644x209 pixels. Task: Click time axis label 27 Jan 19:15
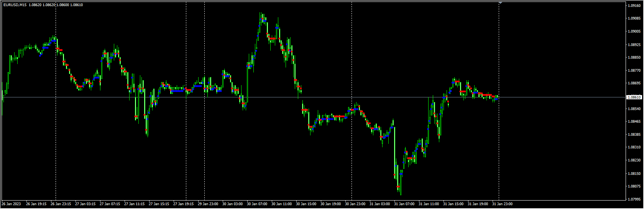pyautogui.click(x=183, y=204)
